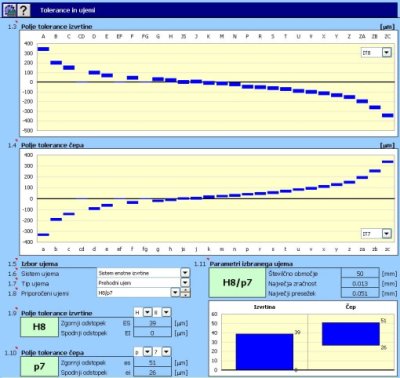Click the Največji presežek value 0.051

coord(360,293)
